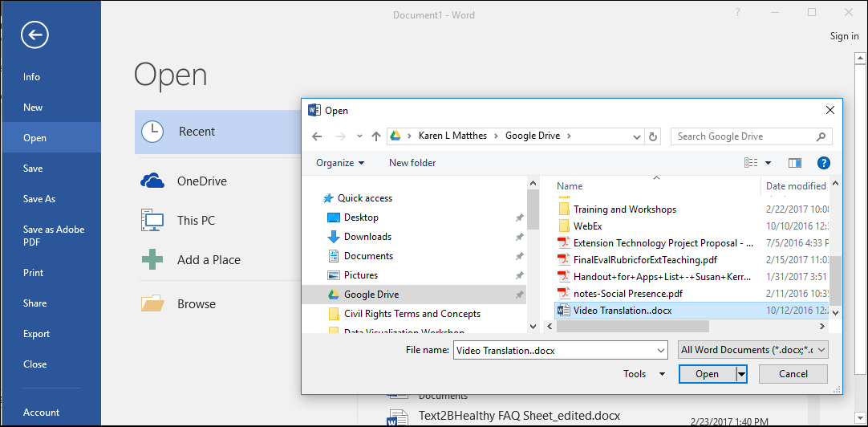Click the file list vertical scrollbar thumb
Viewport: 868px width, 427px height.
click(x=835, y=280)
